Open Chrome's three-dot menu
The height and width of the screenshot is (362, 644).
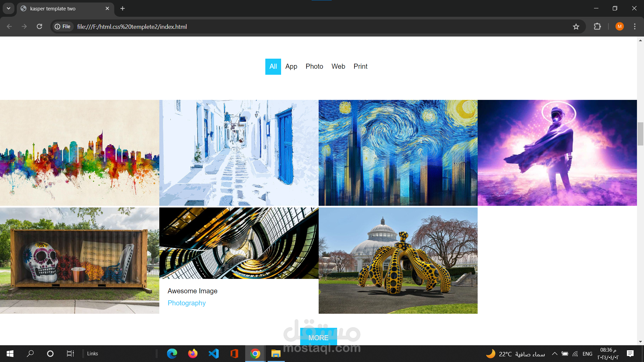pyautogui.click(x=635, y=26)
